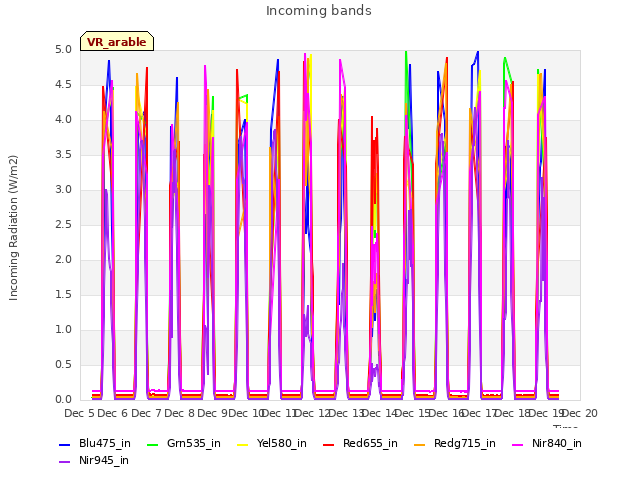Click the 1.0 y-axis tick label

[63, 329]
